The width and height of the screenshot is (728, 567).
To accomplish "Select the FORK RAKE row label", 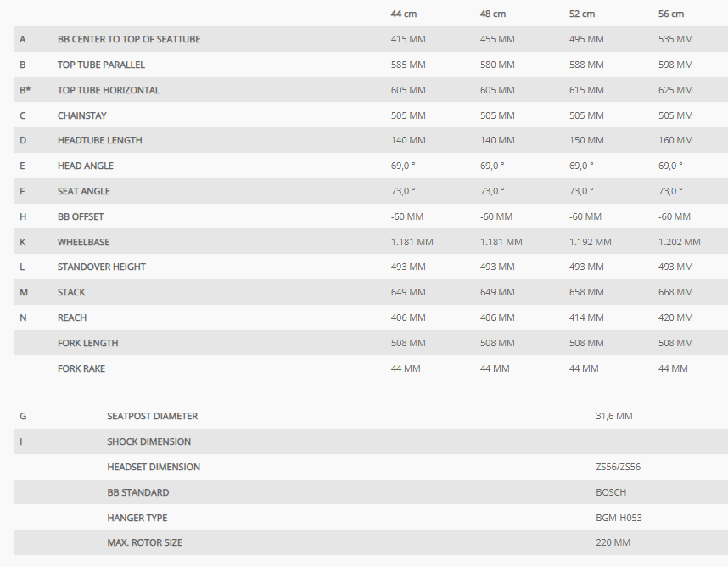I will (81, 368).
